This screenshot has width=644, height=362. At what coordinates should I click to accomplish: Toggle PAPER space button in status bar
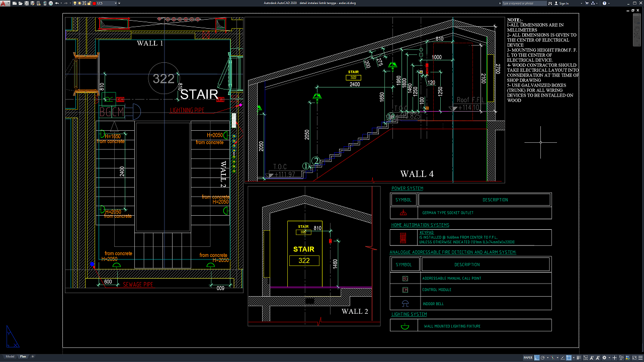tap(528, 358)
